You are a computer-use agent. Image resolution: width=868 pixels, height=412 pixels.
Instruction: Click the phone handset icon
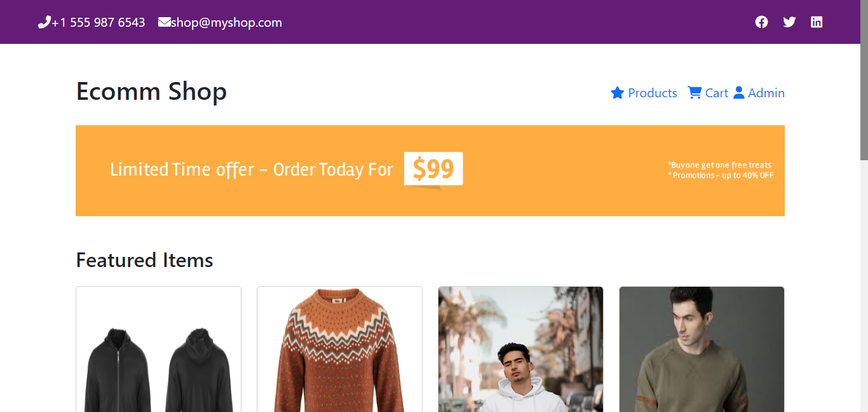click(x=44, y=23)
